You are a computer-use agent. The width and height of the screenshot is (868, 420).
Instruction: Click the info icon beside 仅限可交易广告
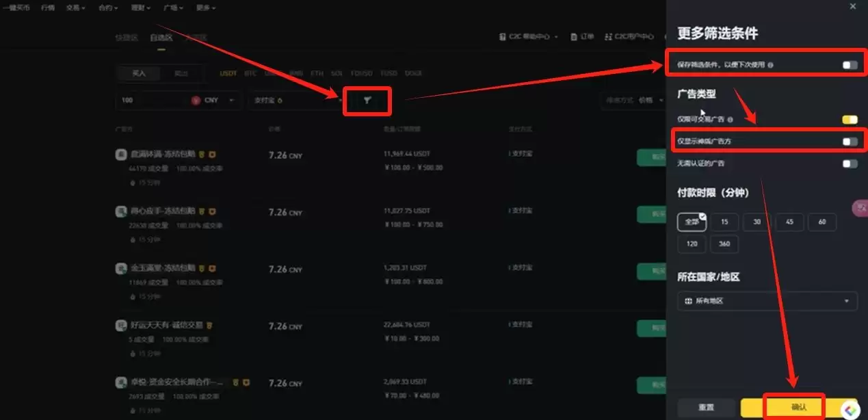click(731, 120)
